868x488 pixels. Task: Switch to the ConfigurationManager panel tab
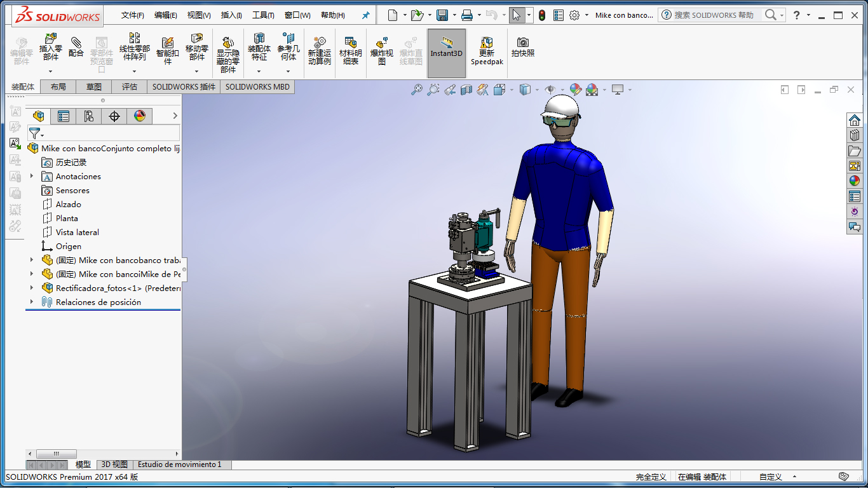pos(89,116)
